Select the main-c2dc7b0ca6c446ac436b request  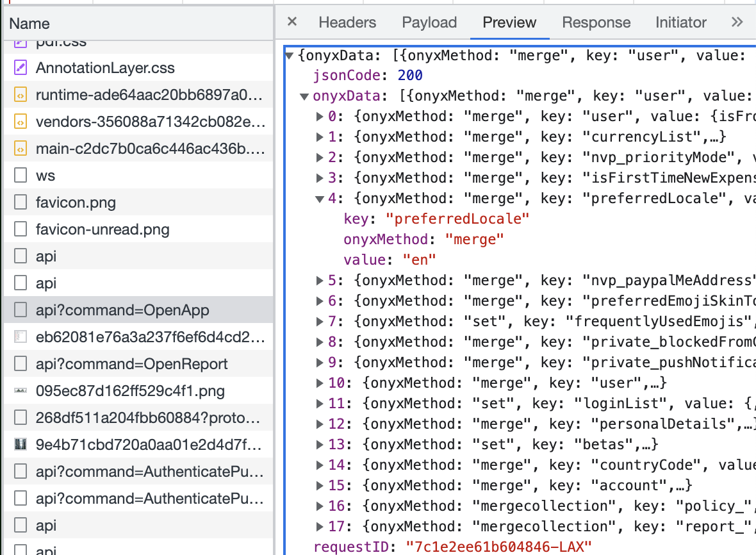click(x=138, y=149)
